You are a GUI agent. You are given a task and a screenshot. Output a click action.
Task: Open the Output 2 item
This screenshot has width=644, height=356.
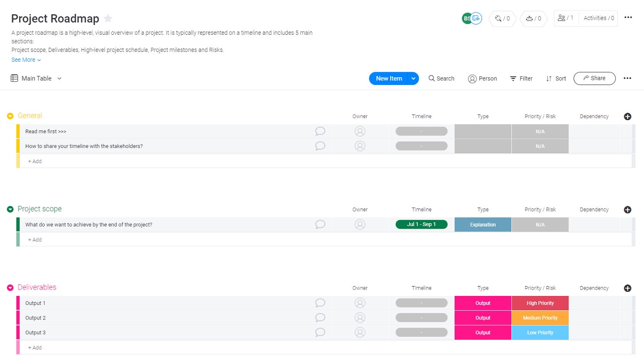[35, 318]
